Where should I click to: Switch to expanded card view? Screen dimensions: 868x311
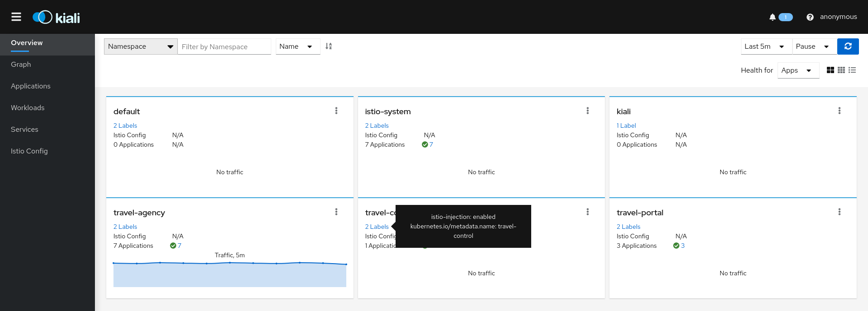[x=830, y=70]
